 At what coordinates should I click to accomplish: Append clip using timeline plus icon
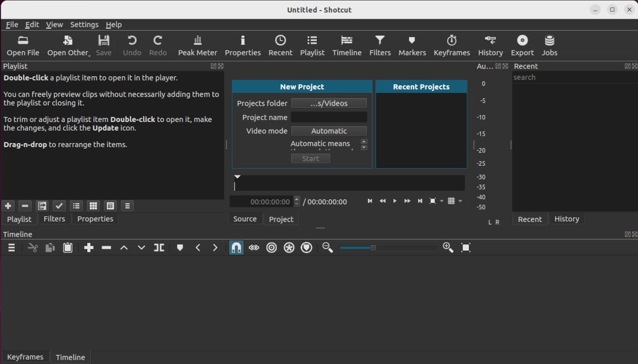coord(89,247)
